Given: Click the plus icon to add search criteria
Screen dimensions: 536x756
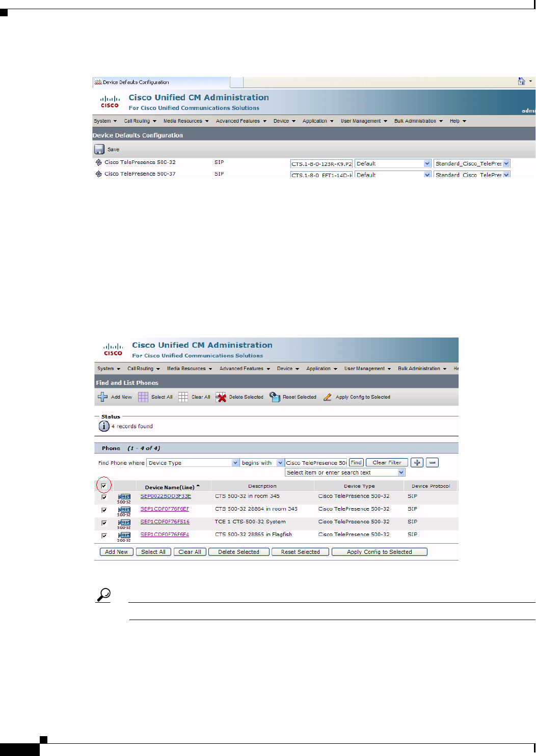Looking at the screenshot, I should [x=417, y=463].
